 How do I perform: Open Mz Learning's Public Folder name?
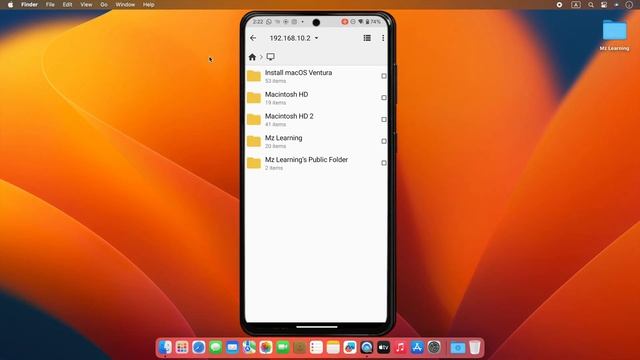[x=307, y=160]
